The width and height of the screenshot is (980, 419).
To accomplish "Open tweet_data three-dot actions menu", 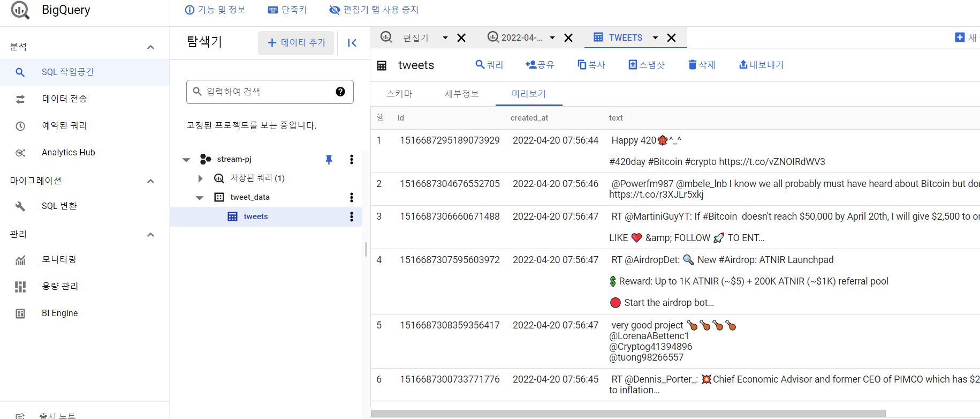I will pyautogui.click(x=352, y=197).
